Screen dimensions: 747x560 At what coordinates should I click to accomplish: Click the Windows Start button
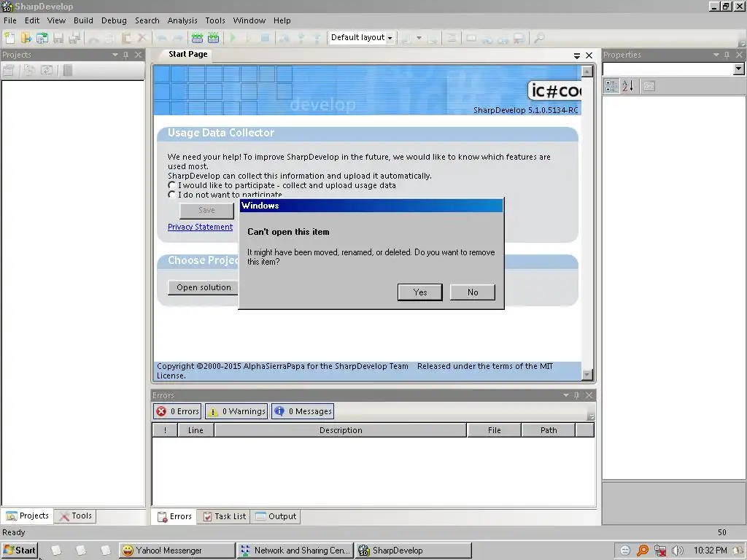[20, 551]
